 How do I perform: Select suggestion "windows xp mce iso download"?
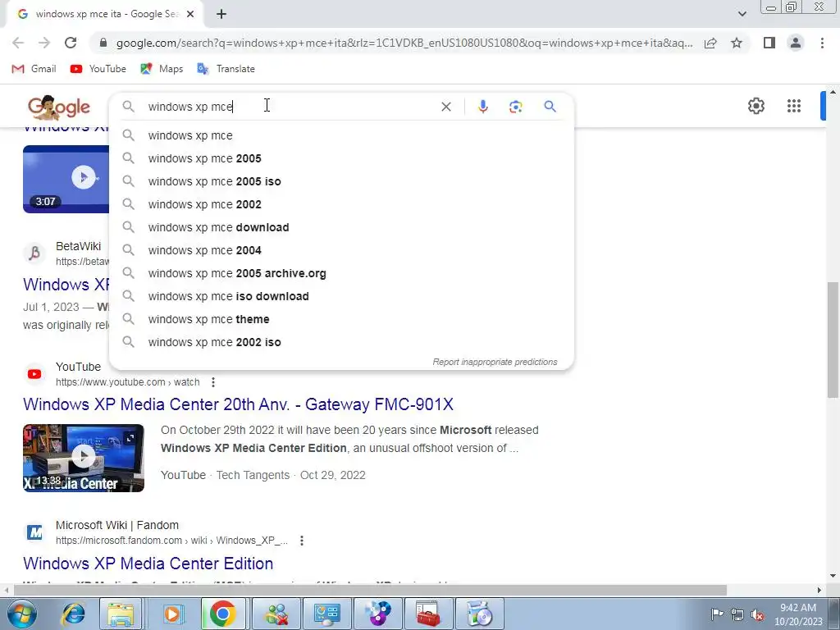tap(341, 297)
